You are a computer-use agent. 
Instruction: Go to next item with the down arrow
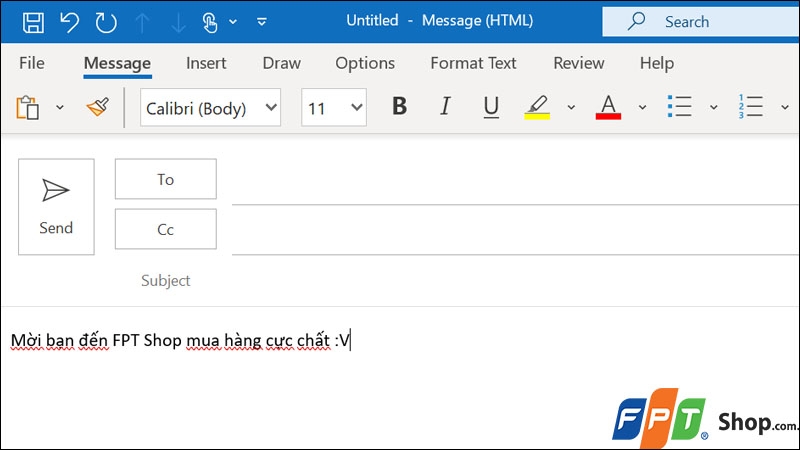point(178,22)
